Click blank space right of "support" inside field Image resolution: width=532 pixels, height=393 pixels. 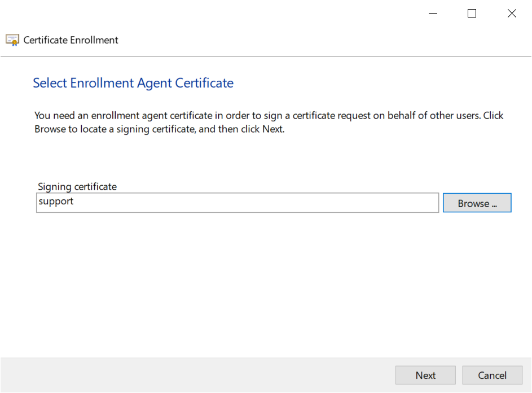tap(254, 203)
